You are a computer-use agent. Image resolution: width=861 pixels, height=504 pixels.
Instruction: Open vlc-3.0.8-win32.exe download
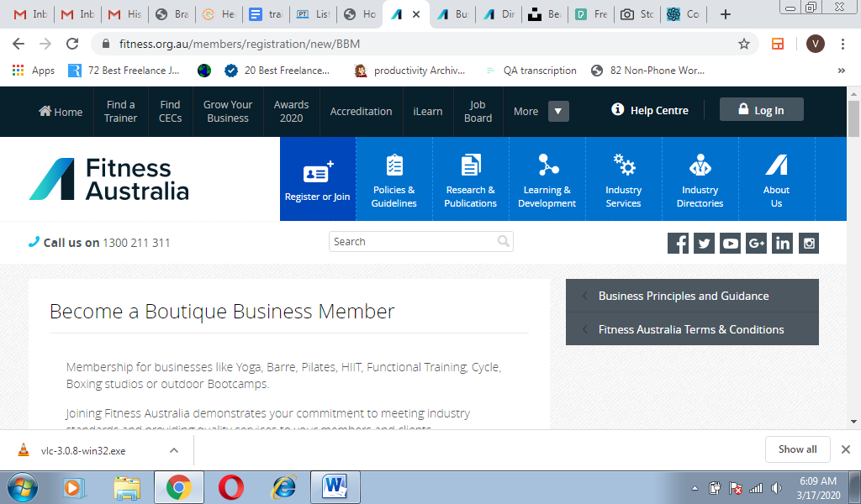82,450
